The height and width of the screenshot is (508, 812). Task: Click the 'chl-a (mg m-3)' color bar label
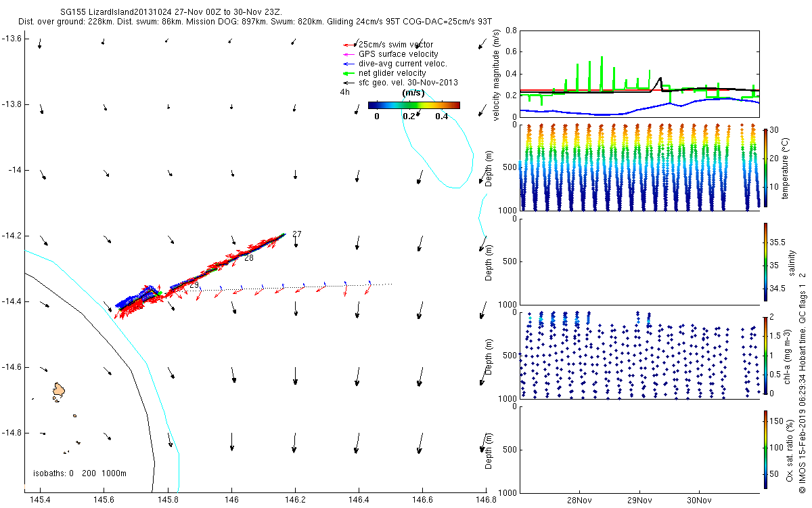[787, 355]
